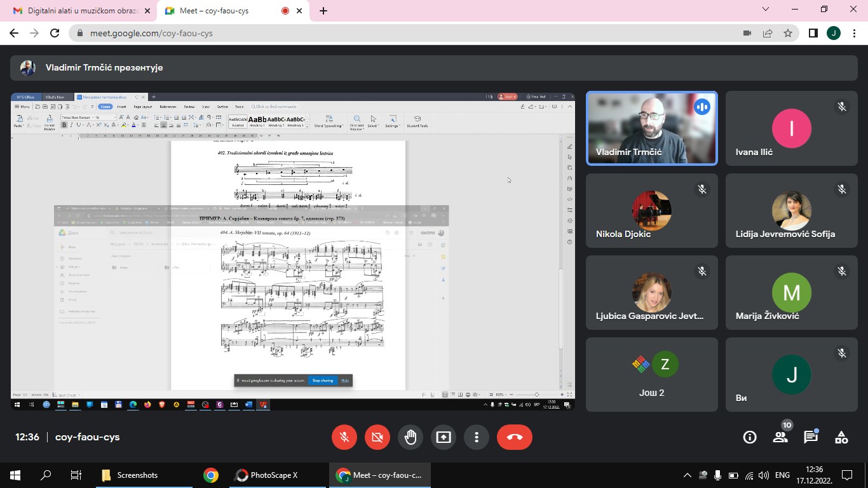Screen dimensions: 868x488
Task: Click presenter avatar beside 'Vladimir Trmčić презентује'
Action: [27, 67]
